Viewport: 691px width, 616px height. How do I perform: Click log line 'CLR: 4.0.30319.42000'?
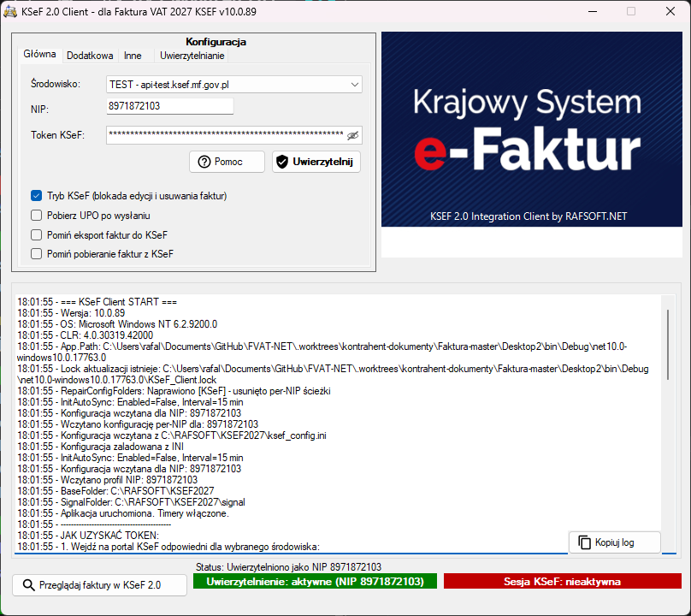pyautogui.click(x=85, y=335)
